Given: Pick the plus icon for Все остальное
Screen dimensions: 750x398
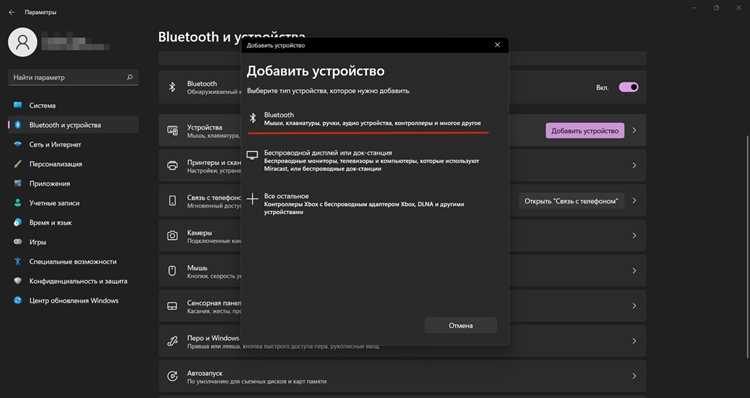Looking at the screenshot, I should coord(252,199).
